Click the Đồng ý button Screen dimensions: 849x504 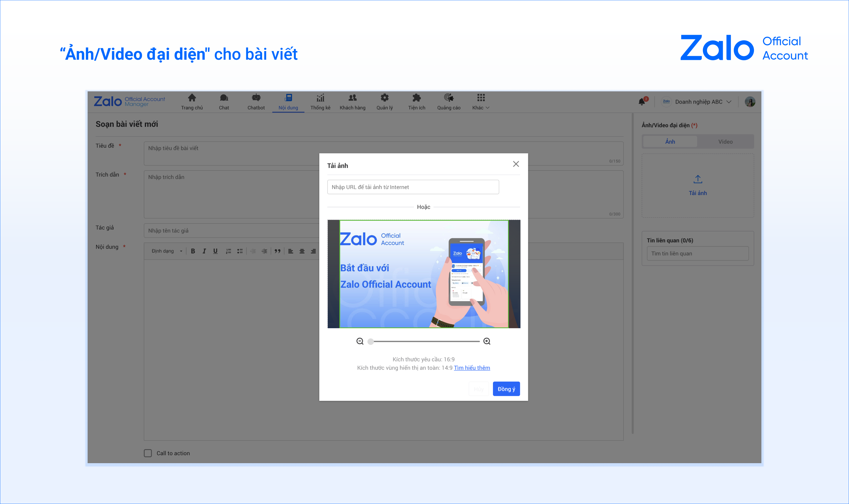506,389
